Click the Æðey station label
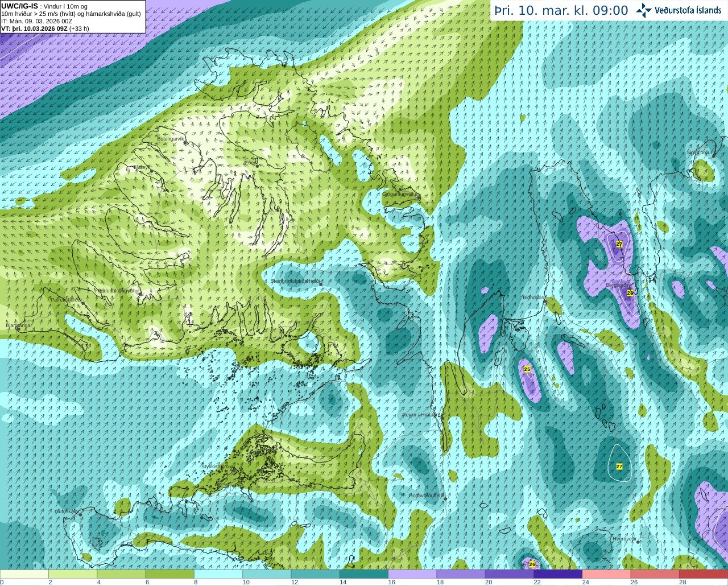728x586 pixels. pyautogui.click(x=250, y=162)
